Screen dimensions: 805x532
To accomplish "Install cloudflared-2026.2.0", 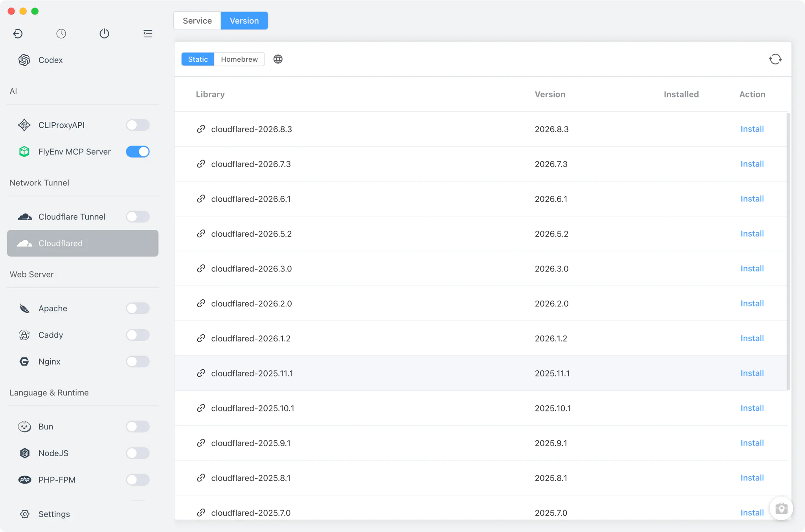I will [752, 303].
